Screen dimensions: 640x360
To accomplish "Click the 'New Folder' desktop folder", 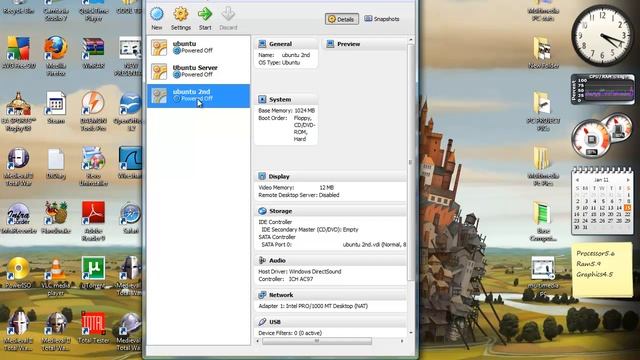I will [x=543, y=52].
